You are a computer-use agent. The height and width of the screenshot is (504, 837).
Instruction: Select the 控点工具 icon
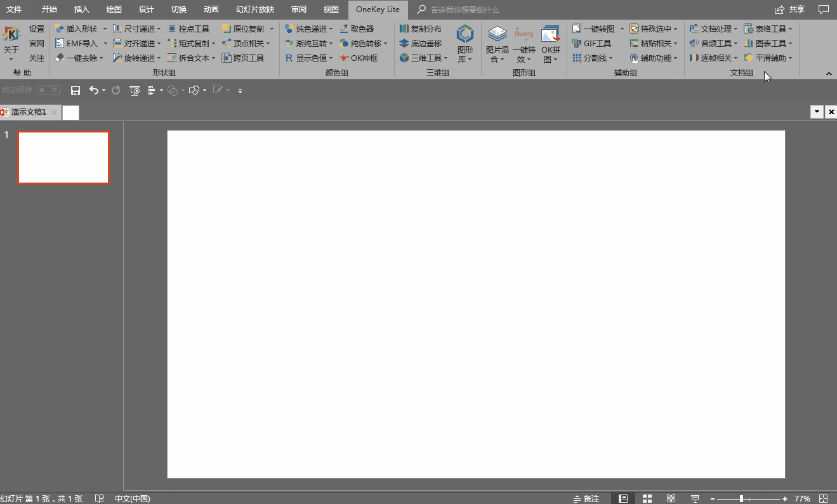coord(188,29)
